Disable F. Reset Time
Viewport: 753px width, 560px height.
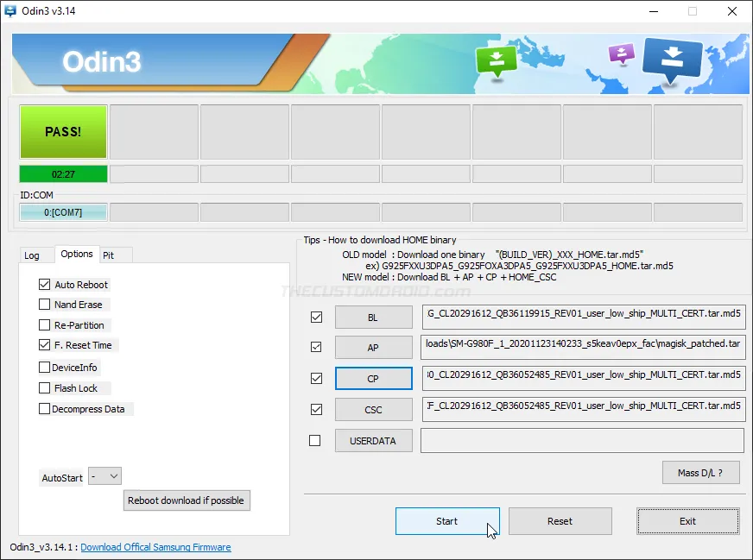[x=44, y=345]
